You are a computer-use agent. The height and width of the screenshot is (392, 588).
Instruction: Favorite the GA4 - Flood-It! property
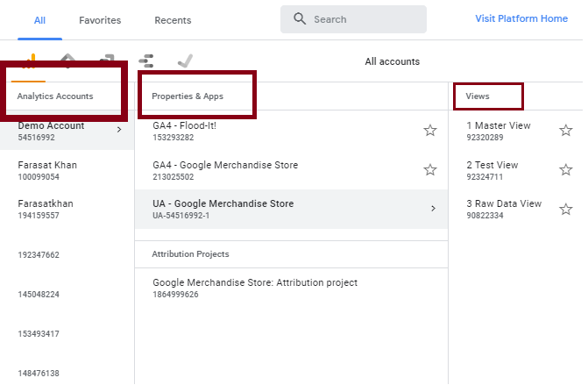tap(430, 131)
